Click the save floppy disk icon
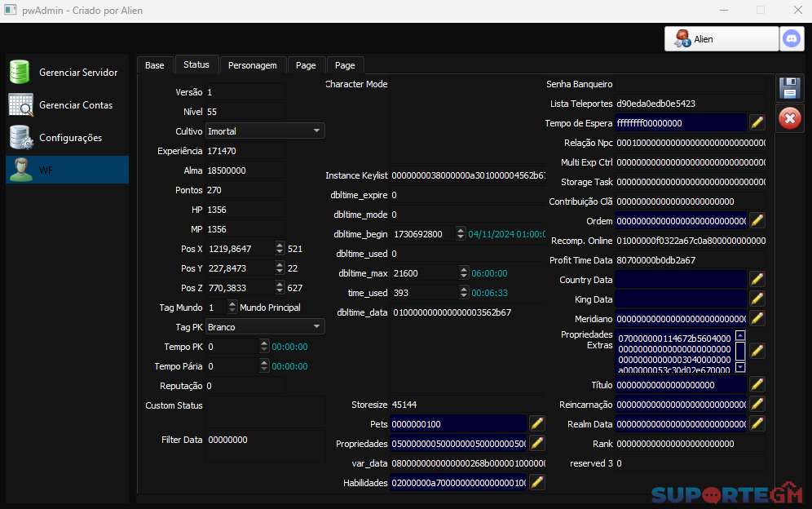 point(789,89)
